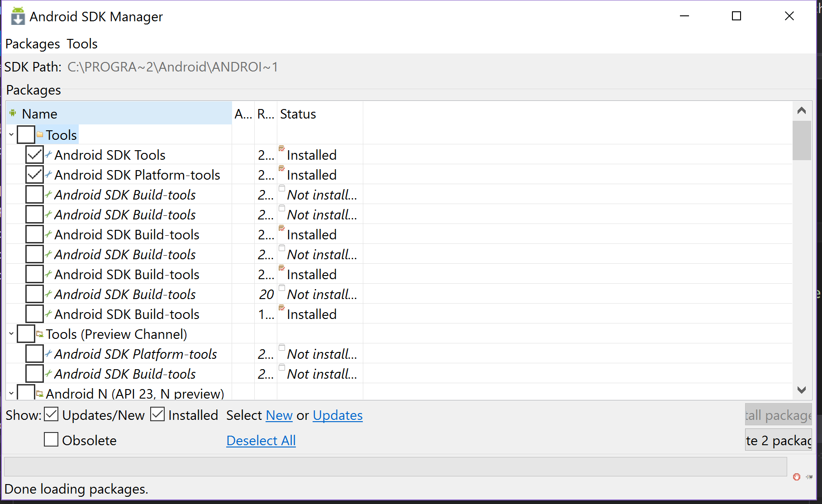Click the R... (Rev) column header
822x504 pixels.
click(x=266, y=113)
